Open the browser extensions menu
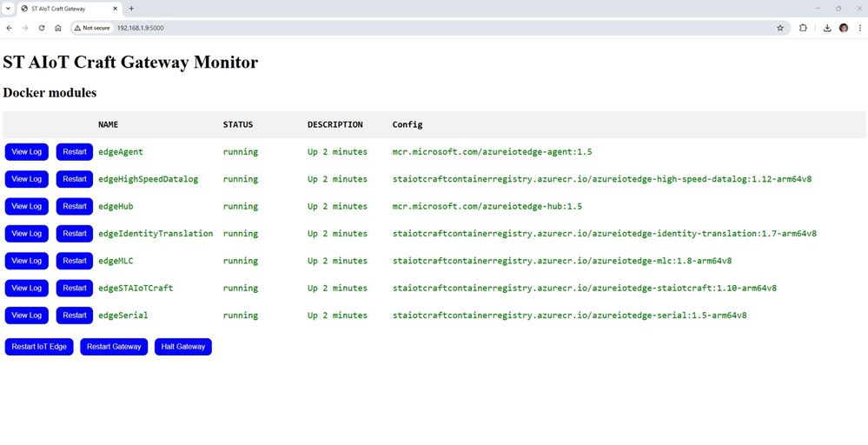This screenshot has width=868, height=445. click(803, 28)
